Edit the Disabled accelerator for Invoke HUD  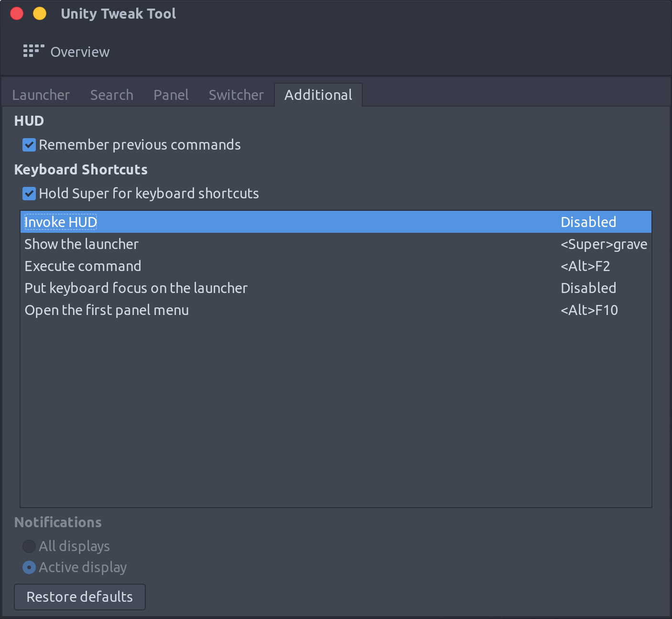[x=588, y=222]
